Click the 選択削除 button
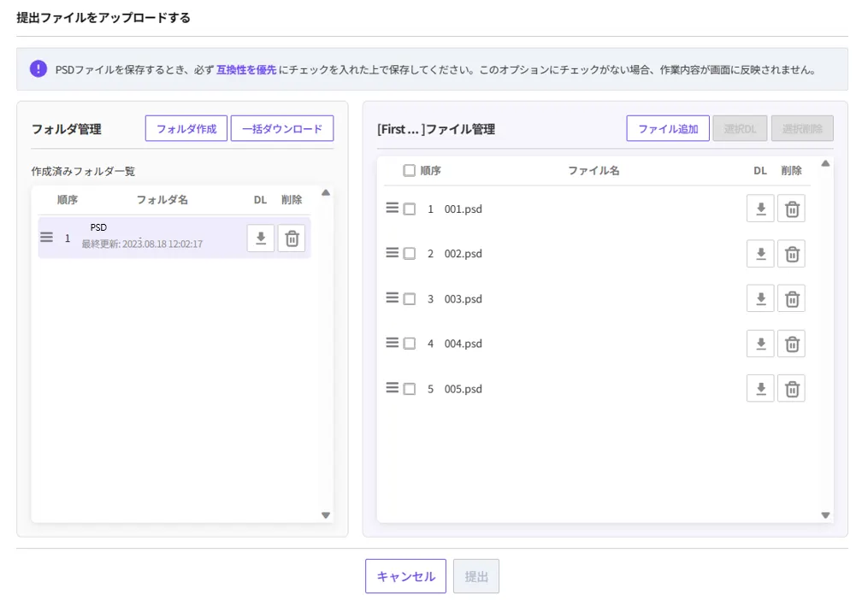 (802, 128)
